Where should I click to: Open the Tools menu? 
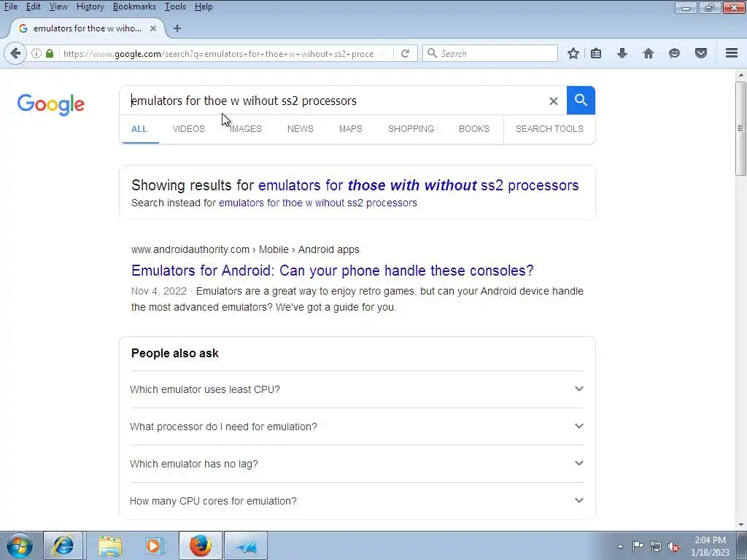click(x=175, y=7)
